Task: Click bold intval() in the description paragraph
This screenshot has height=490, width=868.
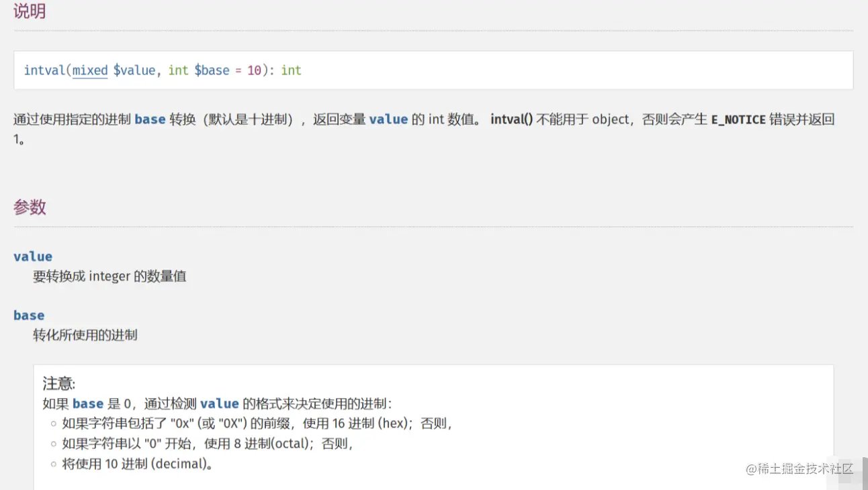Action: click(512, 119)
